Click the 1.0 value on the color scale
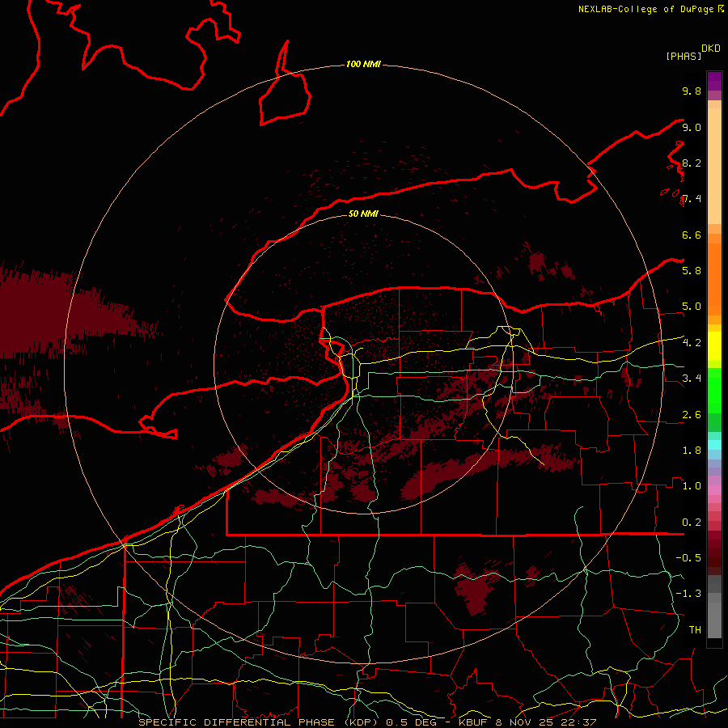The width and height of the screenshot is (728, 728). point(692,486)
